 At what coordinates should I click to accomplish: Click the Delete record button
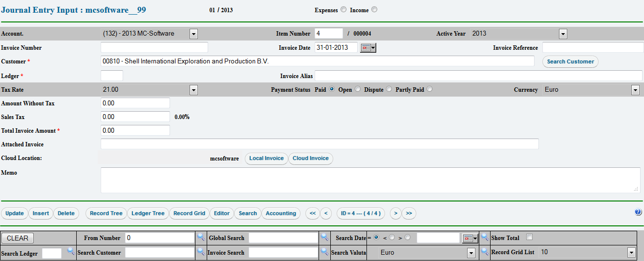[66, 213]
